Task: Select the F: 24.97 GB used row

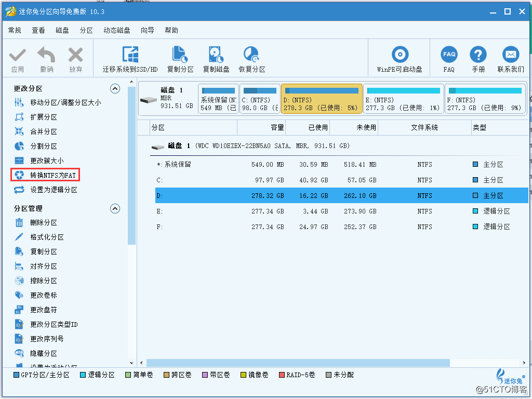Action: point(342,227)
